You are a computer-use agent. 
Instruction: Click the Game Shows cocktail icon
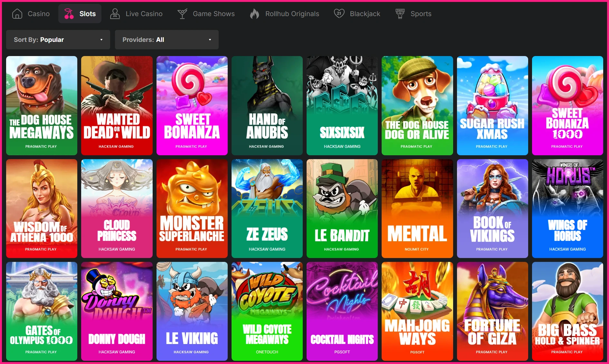tap(182, 14)
